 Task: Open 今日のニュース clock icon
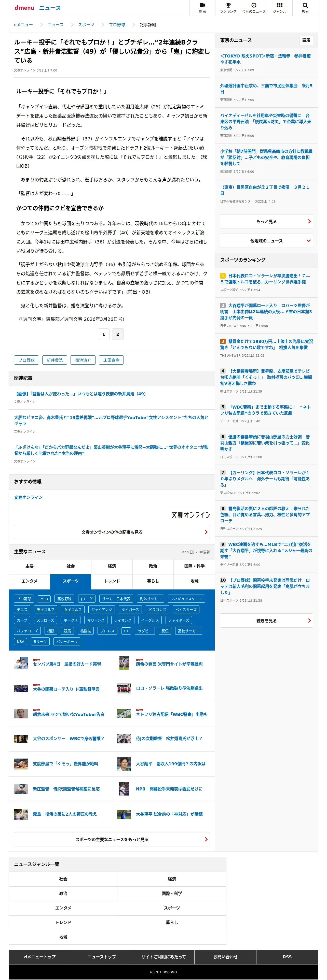pos(254,8)
